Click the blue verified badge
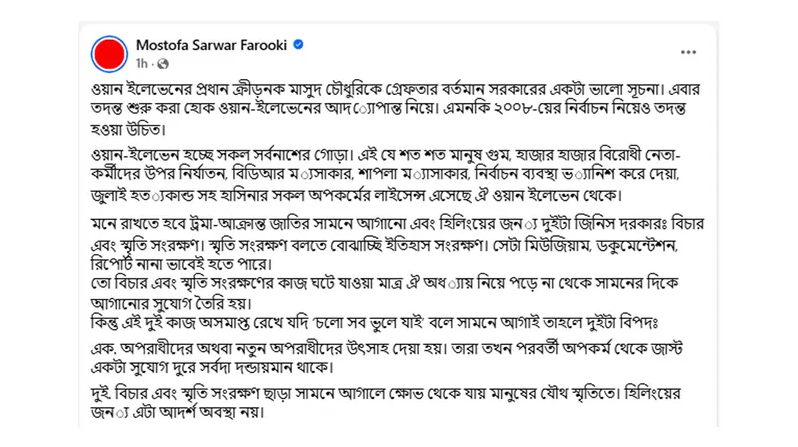 (x=299, y=45)
